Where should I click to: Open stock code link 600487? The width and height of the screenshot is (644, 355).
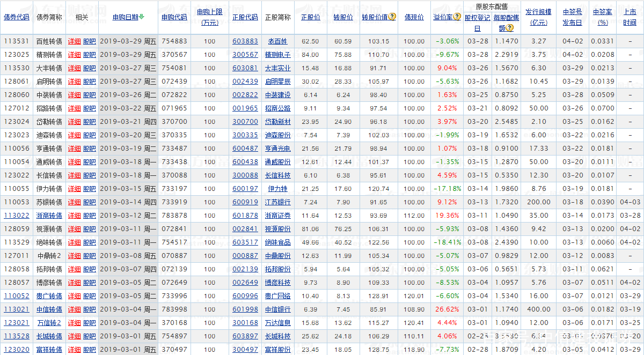(x=245, y=149)
